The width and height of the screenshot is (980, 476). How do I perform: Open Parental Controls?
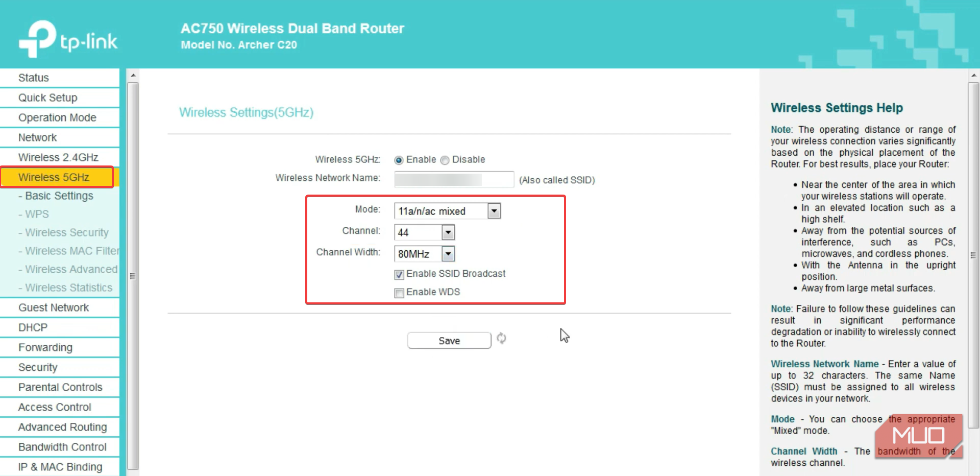coord(60,387)
